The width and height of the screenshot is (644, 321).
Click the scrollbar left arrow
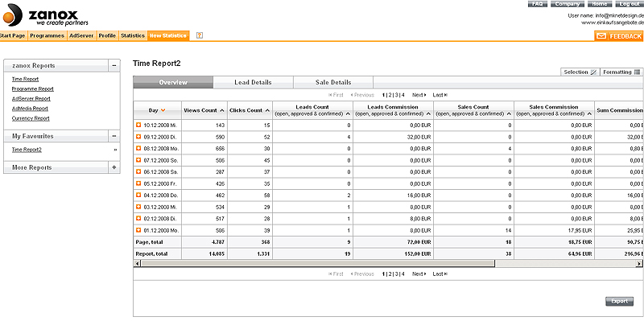point(137,263)
